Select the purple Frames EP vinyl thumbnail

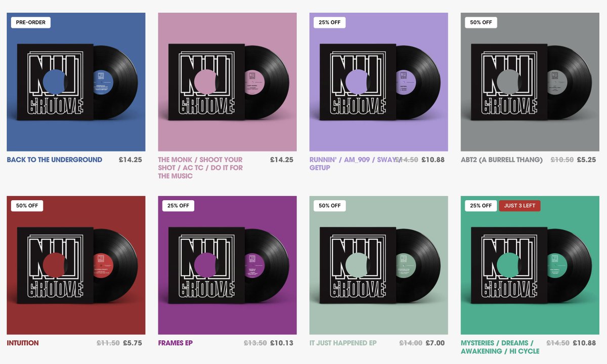pos(227,265)
